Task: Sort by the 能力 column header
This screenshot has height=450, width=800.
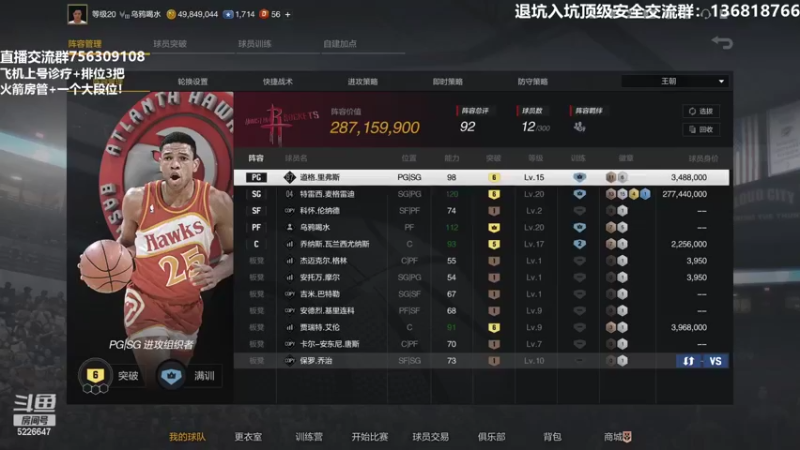Action: (452, 159)
